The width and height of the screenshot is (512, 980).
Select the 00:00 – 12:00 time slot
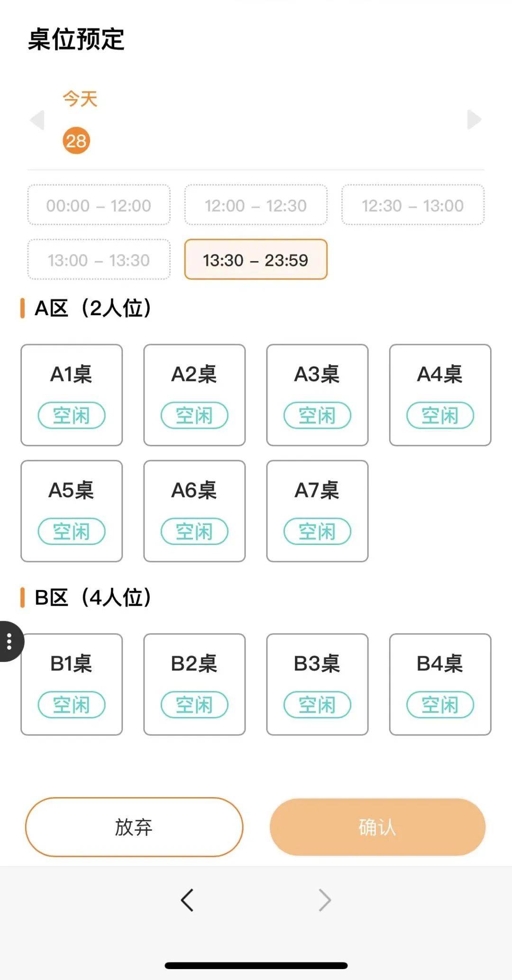click(99, 205)
